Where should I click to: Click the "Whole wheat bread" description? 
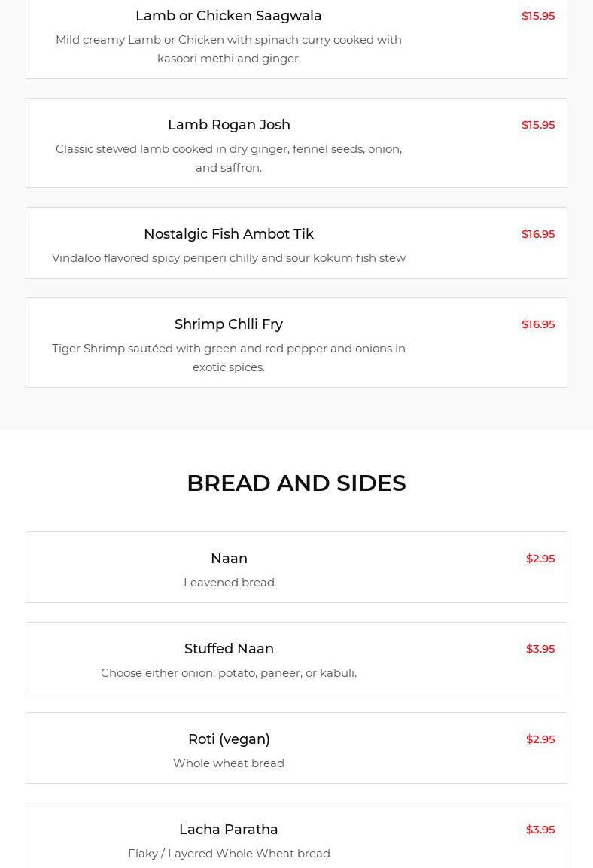[229, 763]
